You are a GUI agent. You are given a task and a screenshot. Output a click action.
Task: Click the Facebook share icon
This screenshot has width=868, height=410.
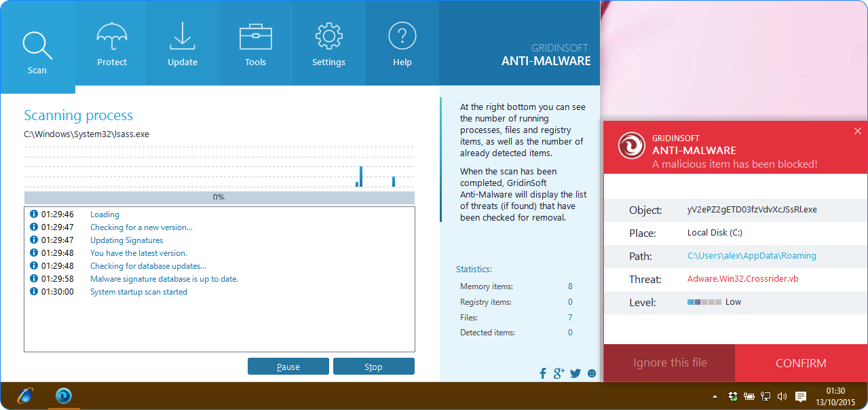coord(543,373)
